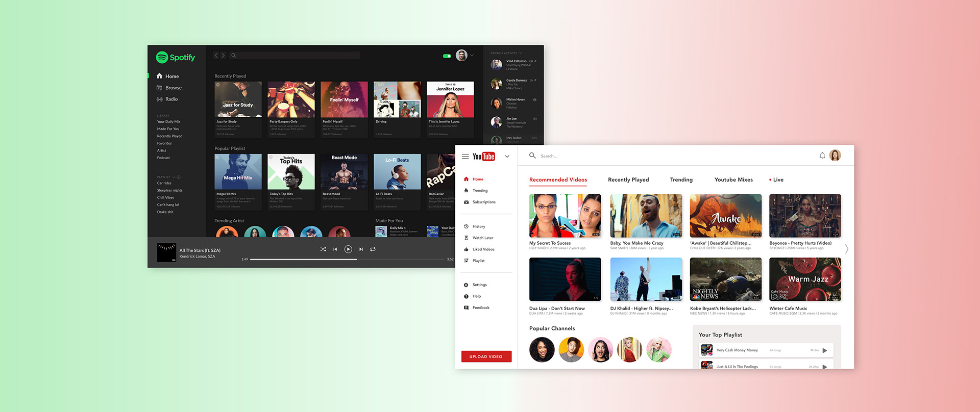Click the Spotify user profile avatar

tap(461, 55)
